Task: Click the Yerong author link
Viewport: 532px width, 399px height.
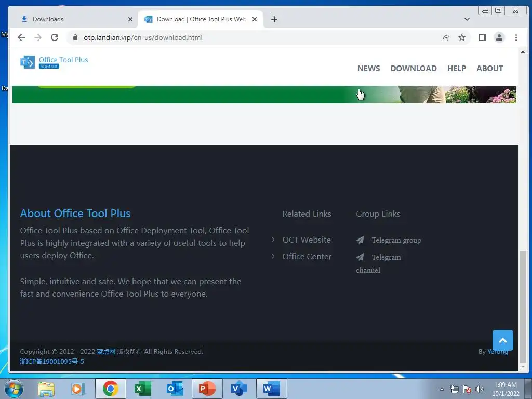Action: coord(497,352)
